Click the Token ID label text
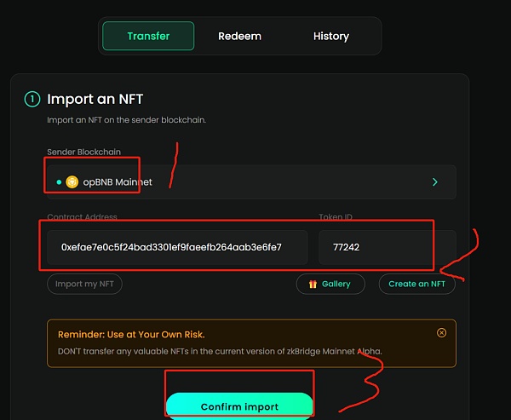 [x=335, y=218]
